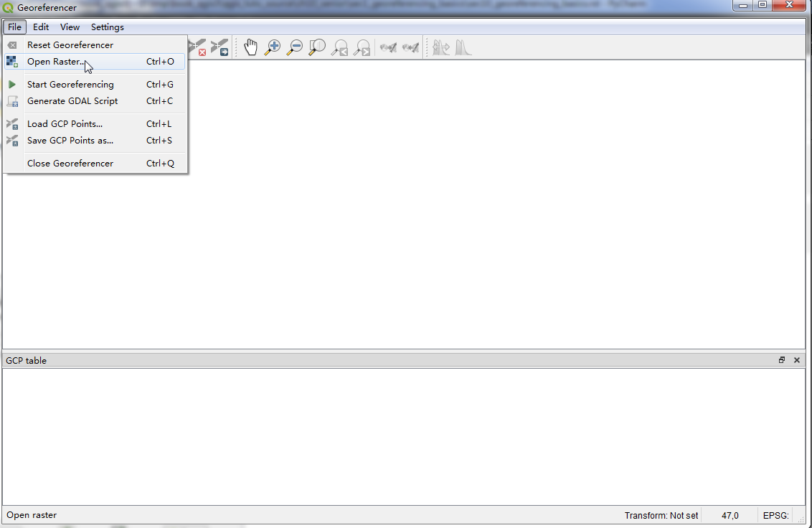Float the GCP table panel
The width and height of the screenshot is (812, 528).
pyautogui.click(x=782, y=360)
